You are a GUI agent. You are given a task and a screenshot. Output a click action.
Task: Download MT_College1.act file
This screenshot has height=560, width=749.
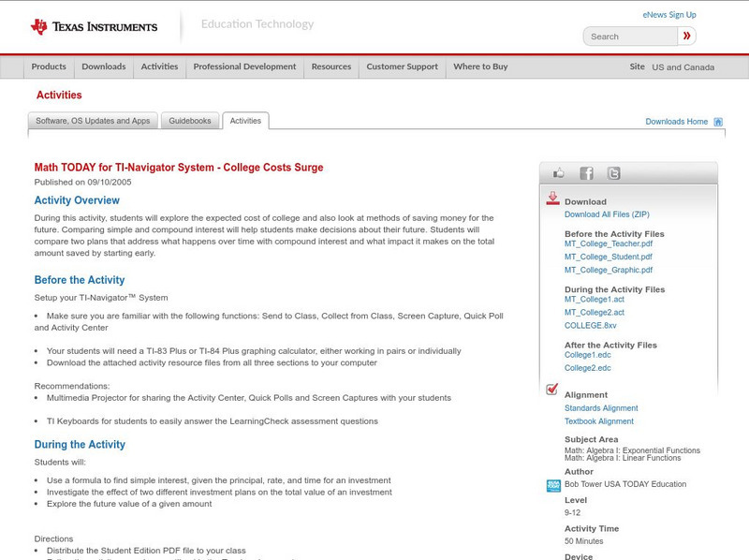tap(595, 299)
